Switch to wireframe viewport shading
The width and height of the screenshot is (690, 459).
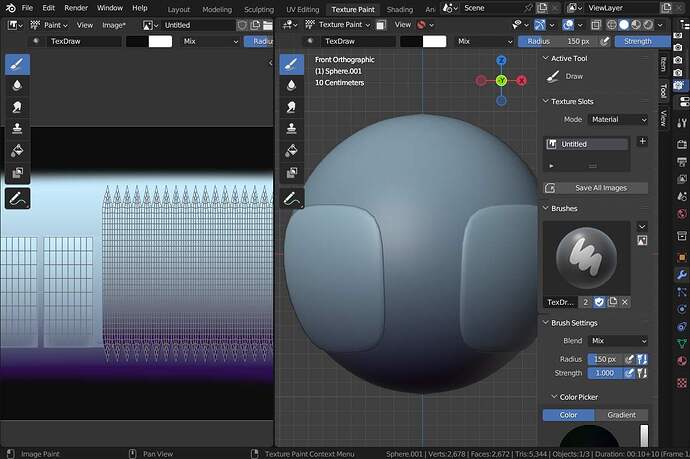pyautogui.click(x=612, y=25)
